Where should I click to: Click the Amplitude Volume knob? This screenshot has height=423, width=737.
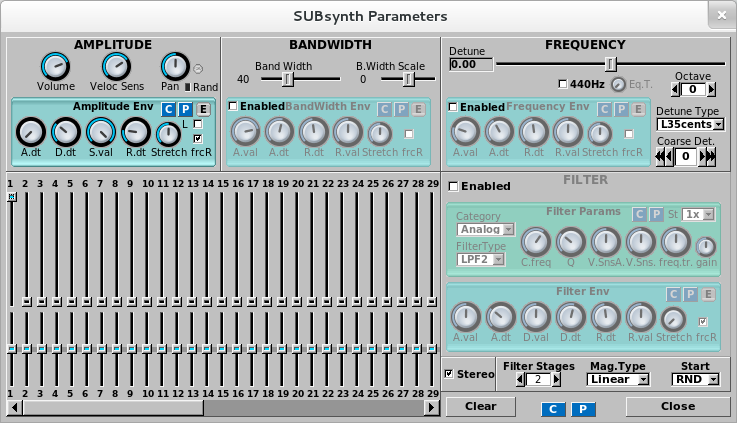point(55,67)
